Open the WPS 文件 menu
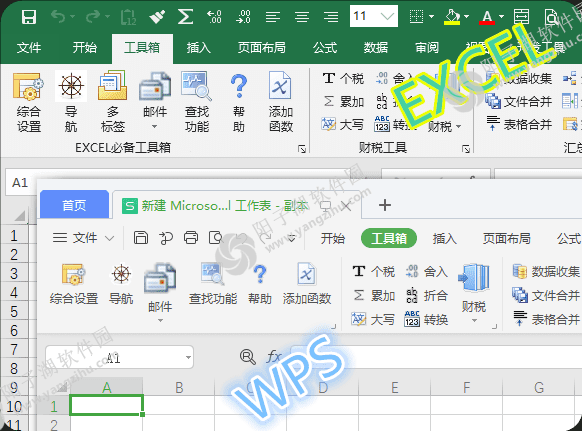Image resolution: width=582 pixels, height=431 pixels. (x=83, y=238)
